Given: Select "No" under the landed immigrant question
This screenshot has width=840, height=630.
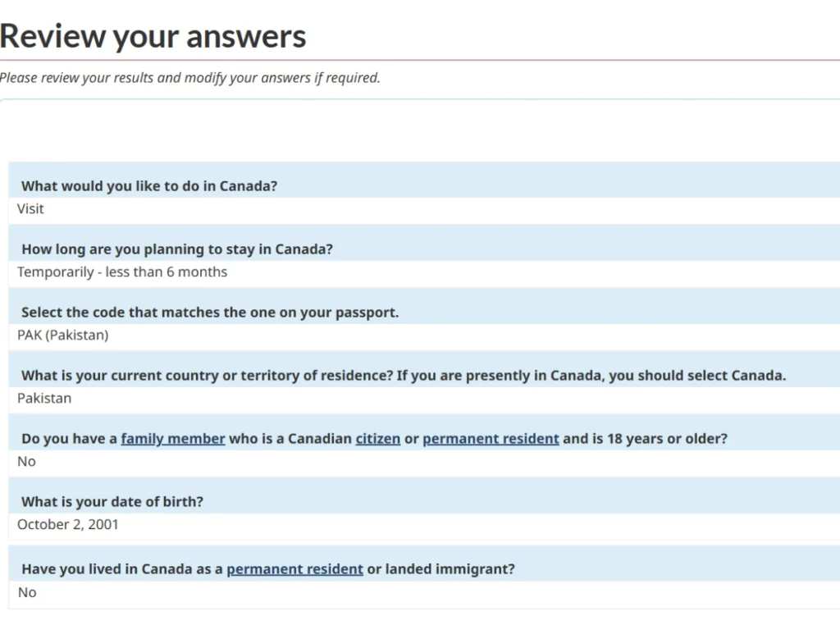Looking at the screenshot, I should tap(25, 592).
